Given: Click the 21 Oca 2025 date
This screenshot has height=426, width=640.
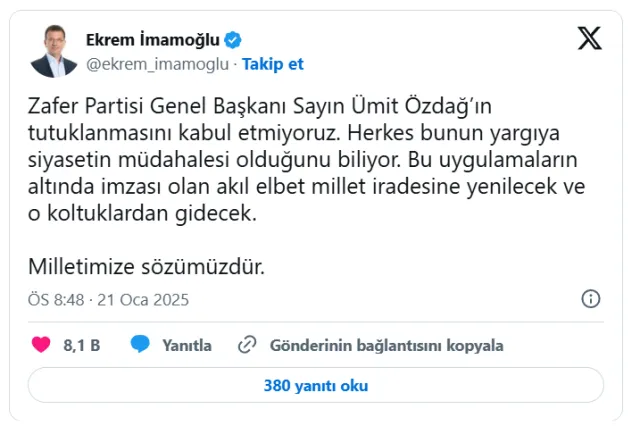Looking at the screenshot, I should [x=143, y=300].
